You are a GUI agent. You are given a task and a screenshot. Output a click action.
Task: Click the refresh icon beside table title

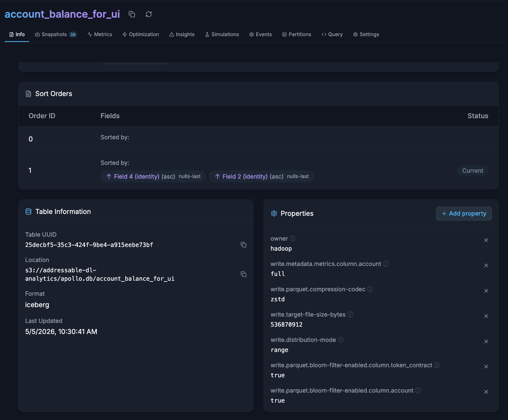[149, 14]
